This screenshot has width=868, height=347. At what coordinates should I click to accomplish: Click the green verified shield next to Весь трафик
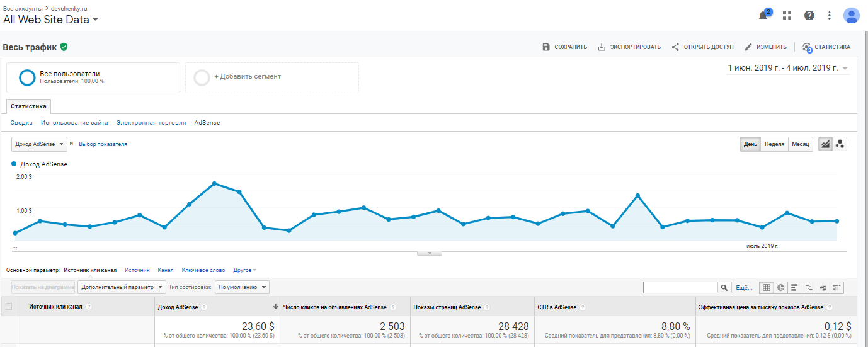[x=64, y=47]
